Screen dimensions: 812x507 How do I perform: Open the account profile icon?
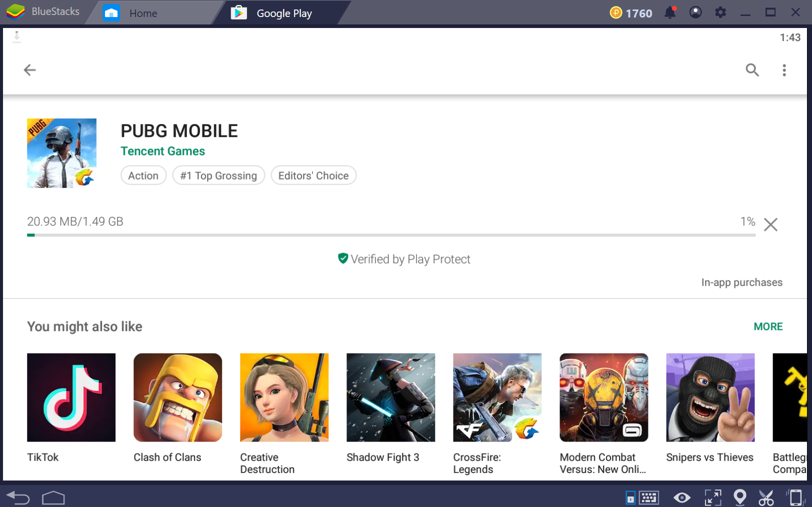pos(695,12)
